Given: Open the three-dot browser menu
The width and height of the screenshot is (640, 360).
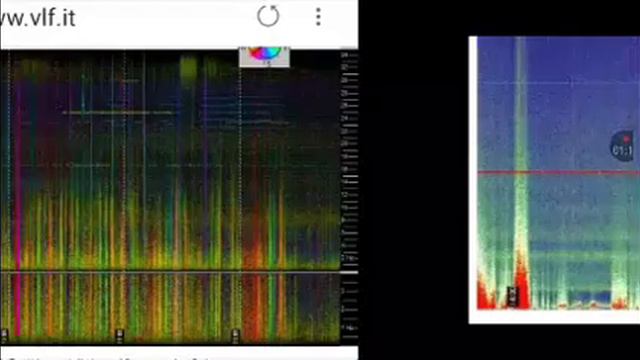Looking at the screenshot, I should pos(318,17).
